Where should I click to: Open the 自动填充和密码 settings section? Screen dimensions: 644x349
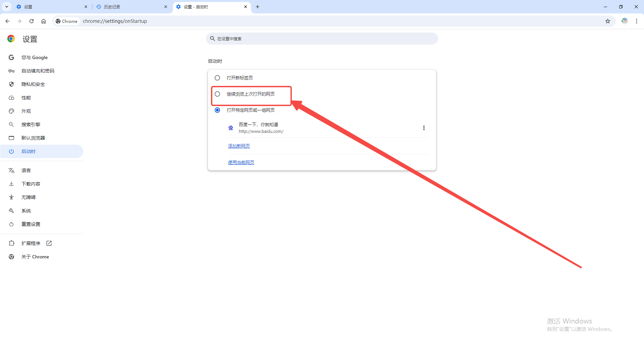tap(42, 71)
